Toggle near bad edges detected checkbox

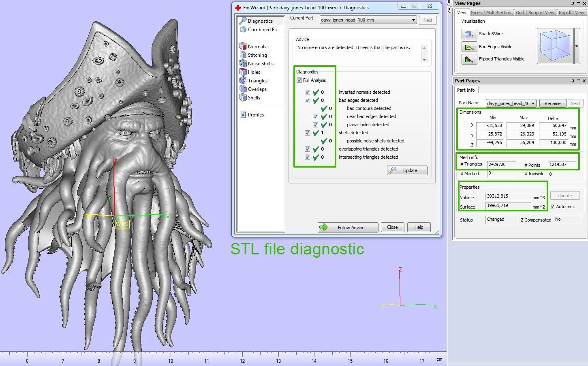click(x=315, y=116)
